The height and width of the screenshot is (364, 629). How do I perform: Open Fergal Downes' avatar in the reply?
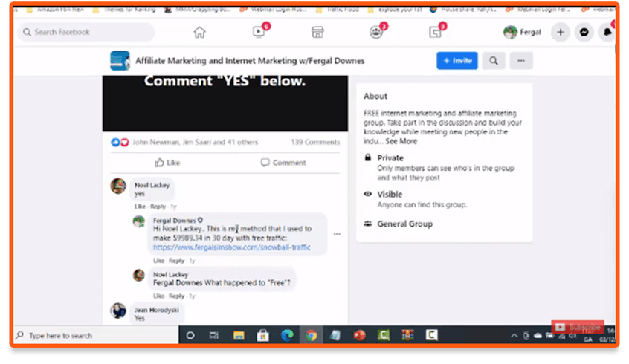[x=139, y=221]
